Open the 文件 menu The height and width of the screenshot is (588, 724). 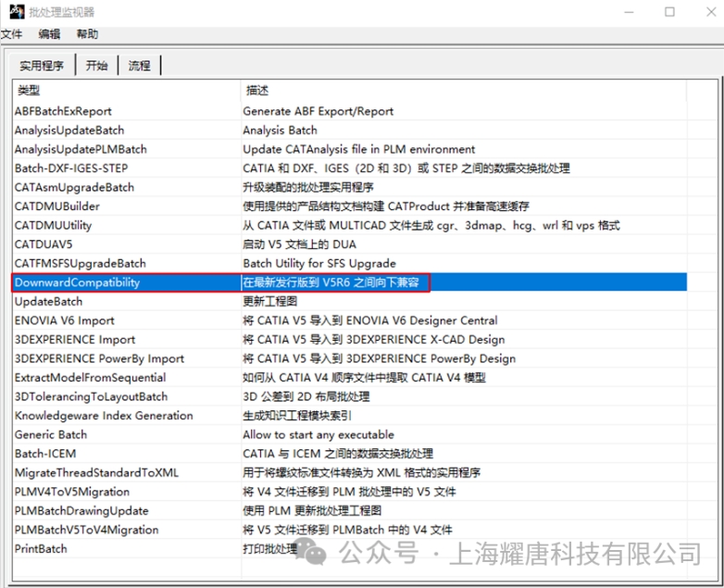(x=11, y=34)
